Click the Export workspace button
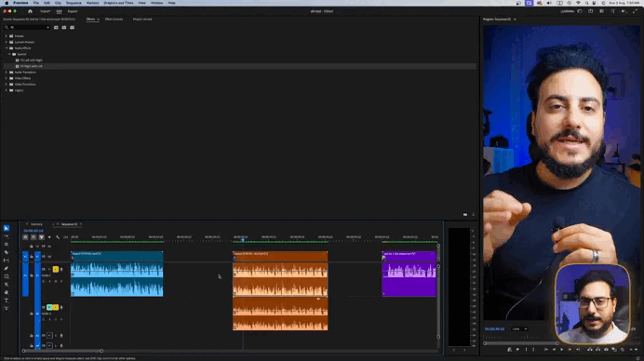Screen dimensions: 644x361 tap(73, 11)
